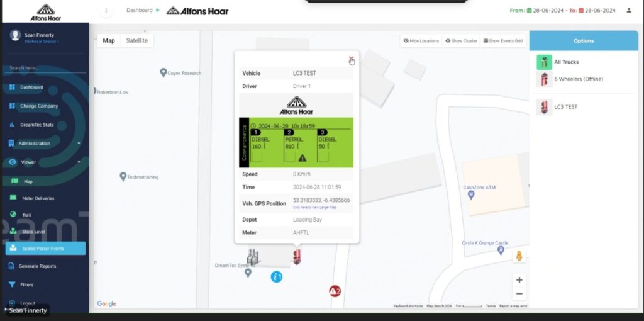Click the Coyne Research map pin

(x=164, y=72)
